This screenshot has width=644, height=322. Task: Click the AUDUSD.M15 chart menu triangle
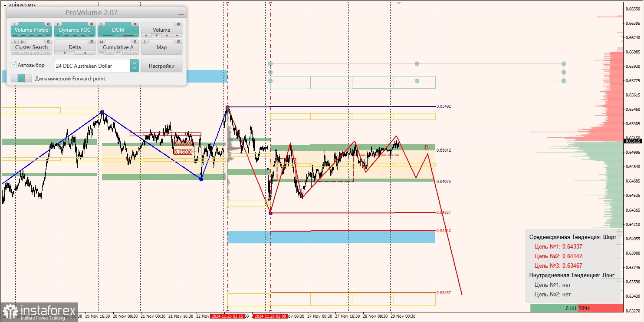4,5
